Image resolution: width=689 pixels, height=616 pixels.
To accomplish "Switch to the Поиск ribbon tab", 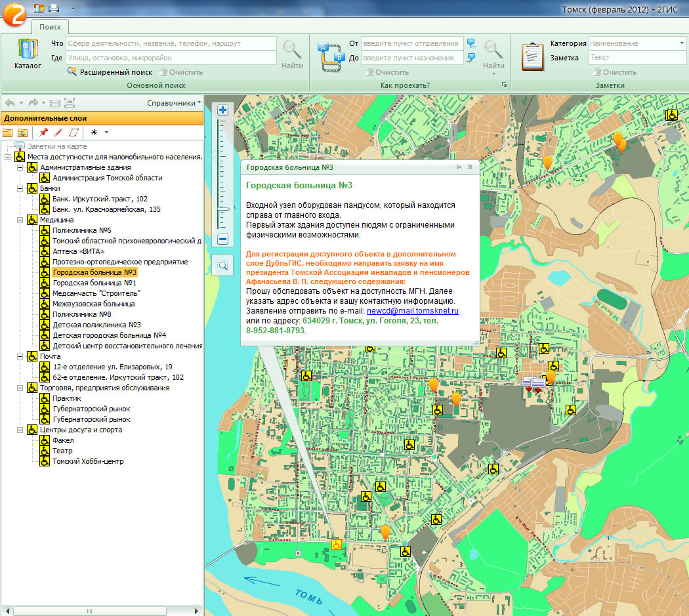I will click(50, 27).
